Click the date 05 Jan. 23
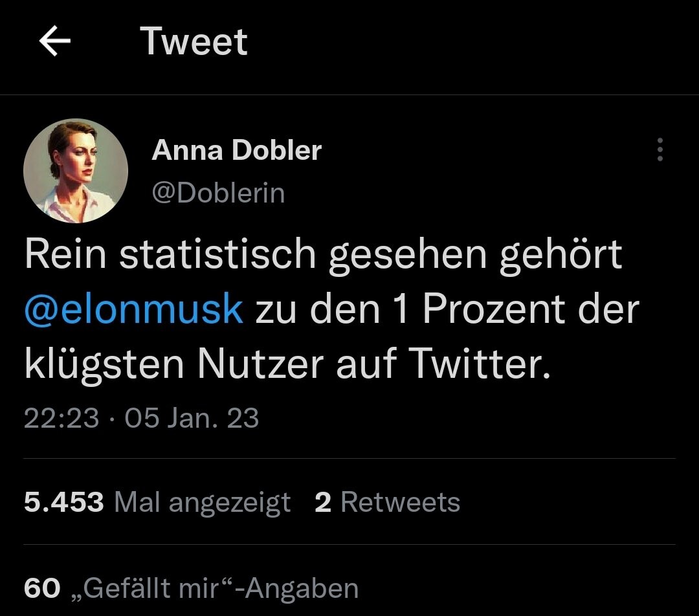 click(x=192, y=418)
